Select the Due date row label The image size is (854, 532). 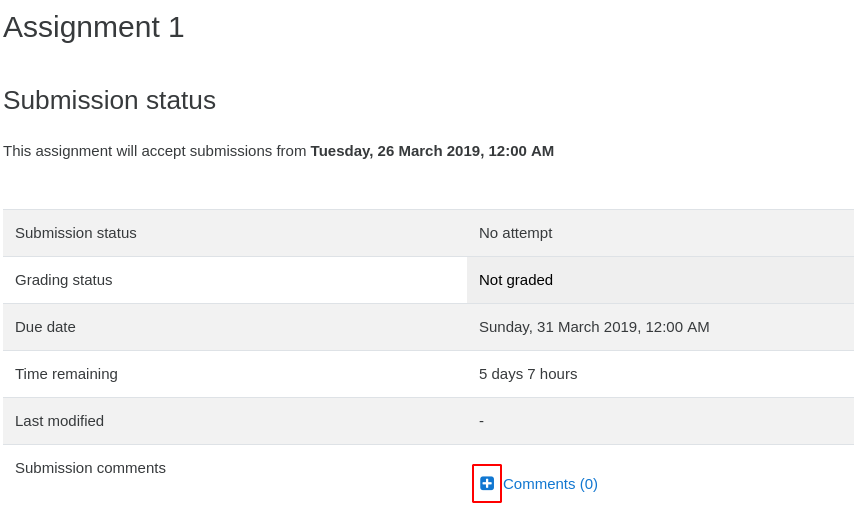click(x=45, y=327)
